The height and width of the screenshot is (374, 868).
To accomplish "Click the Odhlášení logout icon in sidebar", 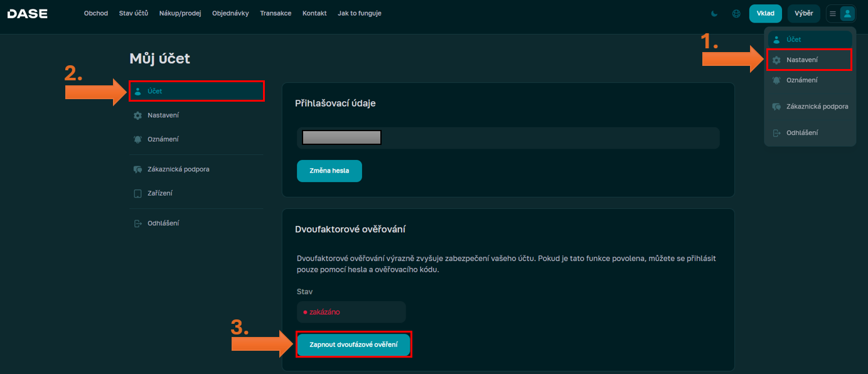I will 138,223.
